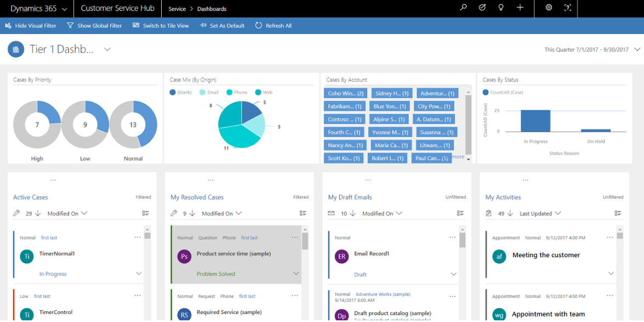This screenshot has height=322, width=644.
Task: Click the ER avatar on Email Record1
Action: click(x=342, y=257)
